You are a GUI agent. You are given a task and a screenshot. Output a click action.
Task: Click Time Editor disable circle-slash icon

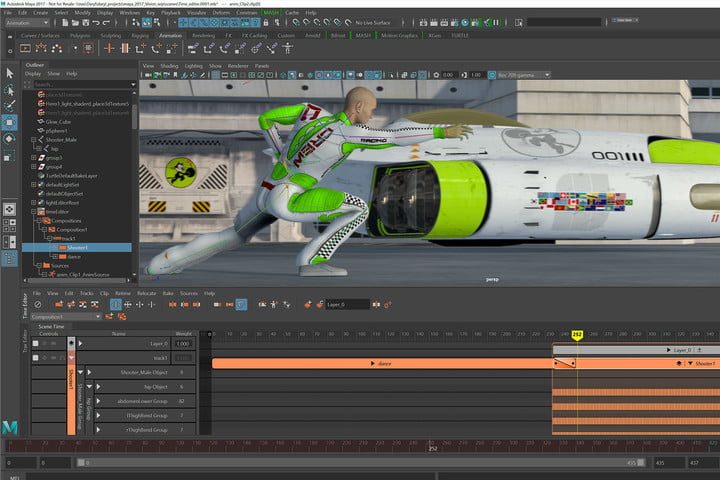click(38, 305)
